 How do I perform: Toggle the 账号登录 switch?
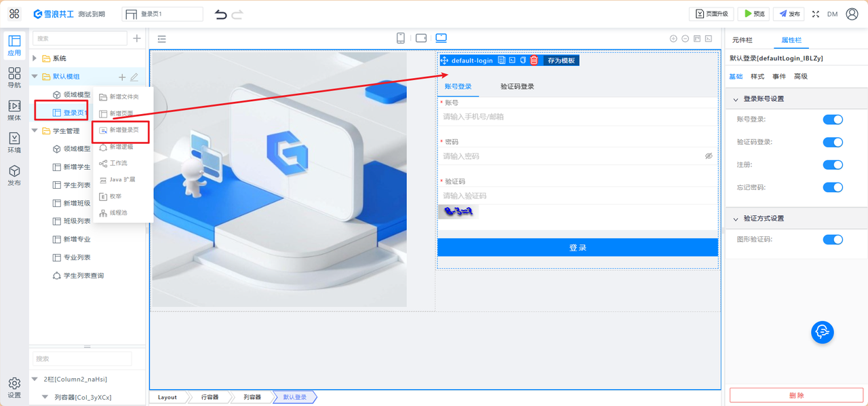833,119
